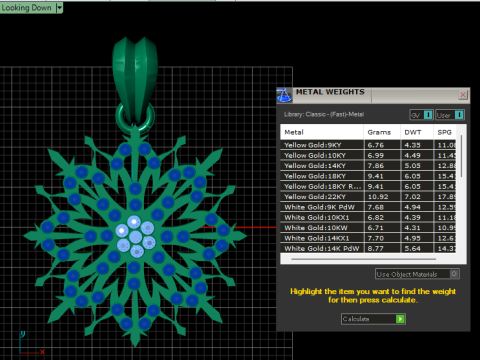This screenshot has height=360, width=480.
Task: Click the 4.39 DWT value
Action: (x=413, y=217)
